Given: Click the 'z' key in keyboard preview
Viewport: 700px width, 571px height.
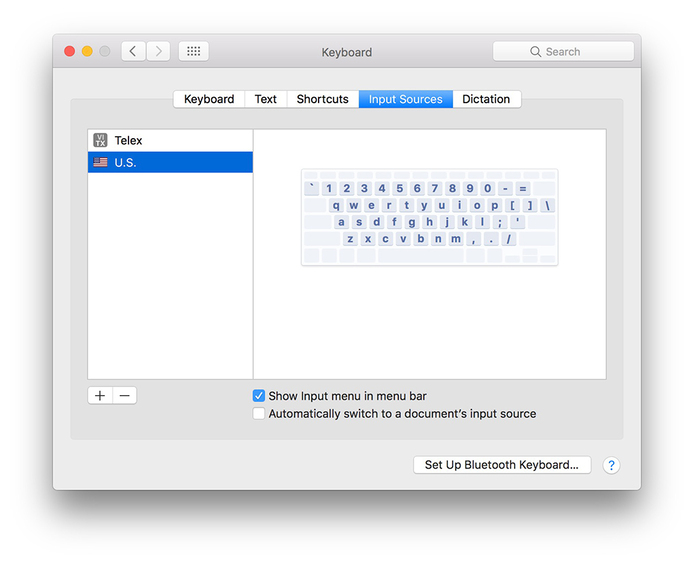Looking at the screenshot, I should coord(350,239).
